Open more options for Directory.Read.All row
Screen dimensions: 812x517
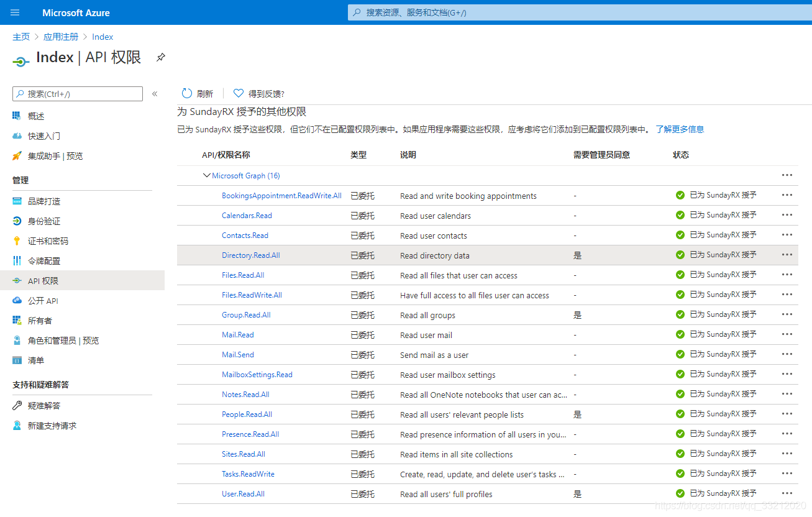787,255
